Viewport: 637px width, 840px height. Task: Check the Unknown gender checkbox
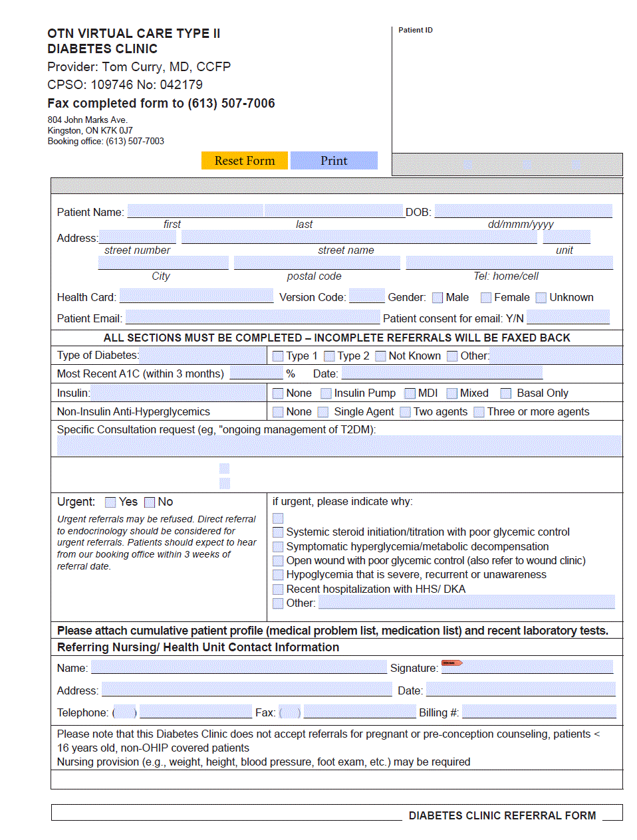pos(541,298)
